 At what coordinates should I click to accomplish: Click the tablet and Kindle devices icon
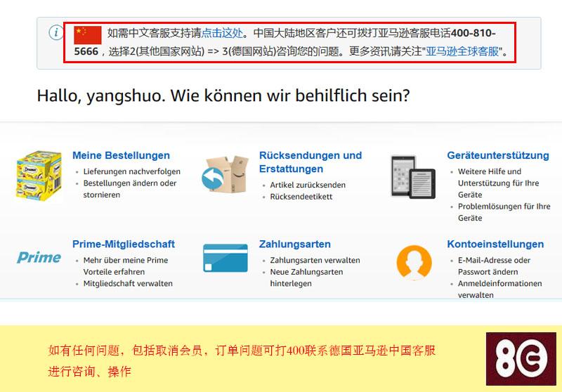click(x=413, y=176)
